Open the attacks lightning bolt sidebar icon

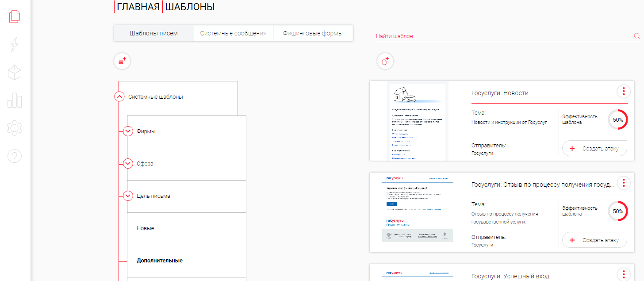click(15, 44)
